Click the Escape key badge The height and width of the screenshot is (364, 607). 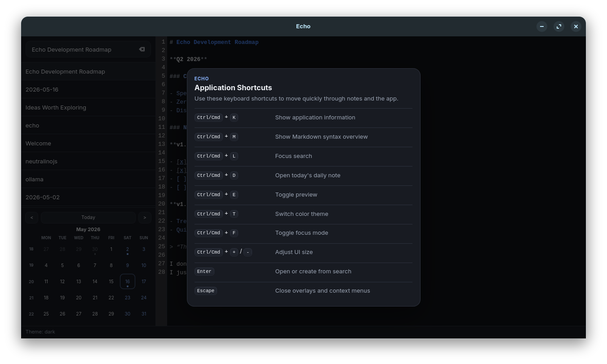[206, 291]
